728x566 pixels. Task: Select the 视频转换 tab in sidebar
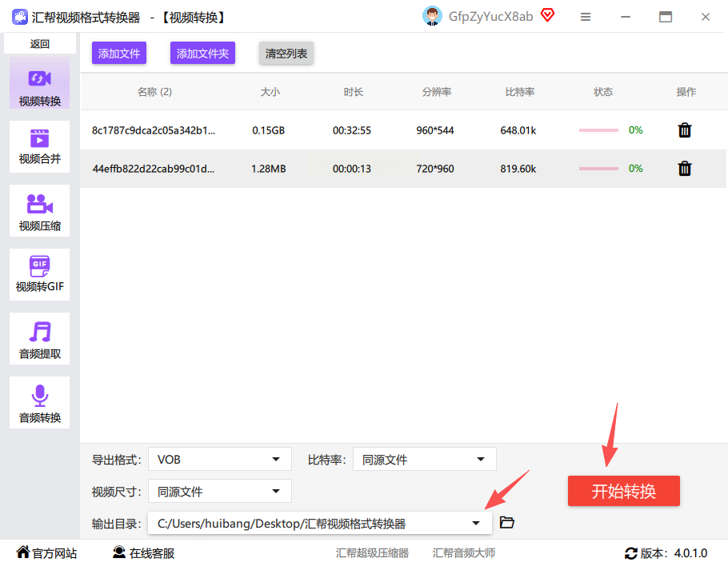click(x=39, y=83)
